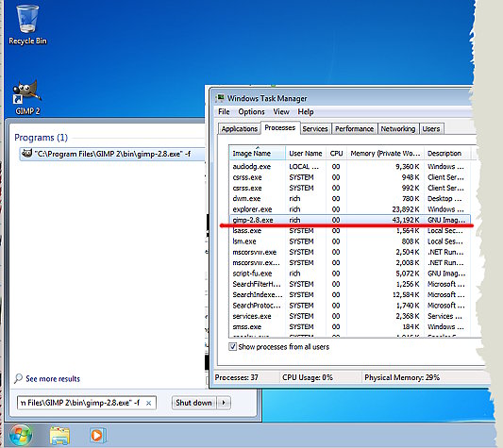Screen dimensions: 503x448
Task: Select the explorer.exe process
Action: click(350, 209)
